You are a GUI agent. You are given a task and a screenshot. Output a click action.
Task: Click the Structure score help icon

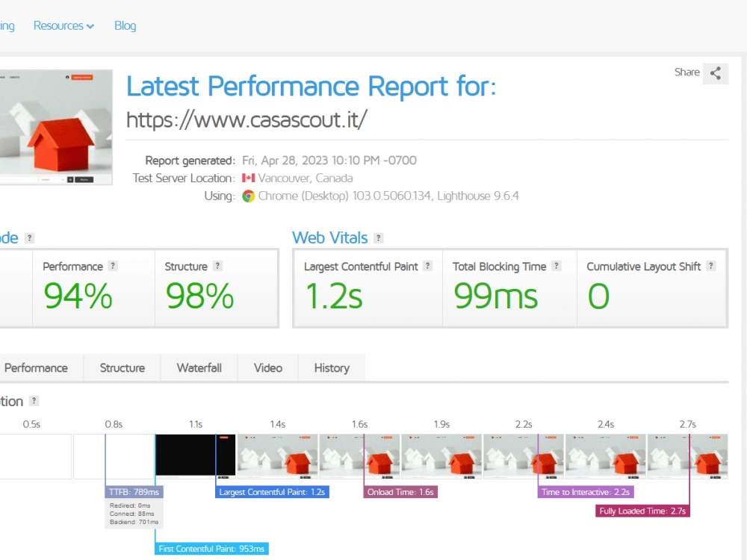217,267
